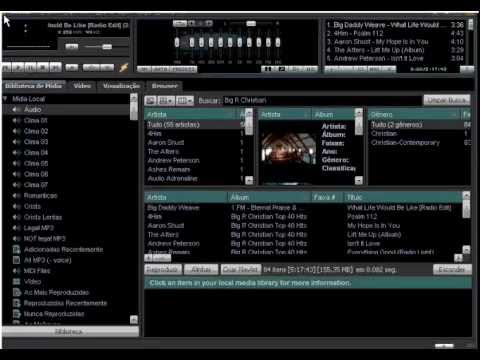
Task: Click the artist pane scroll down arrow
Action: point(249,180)
